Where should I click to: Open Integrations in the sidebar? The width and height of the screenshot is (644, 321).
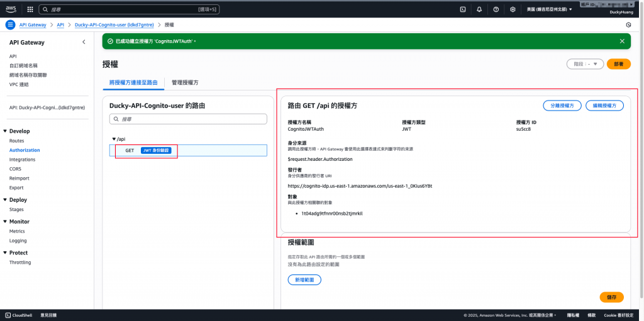[22, 160]
